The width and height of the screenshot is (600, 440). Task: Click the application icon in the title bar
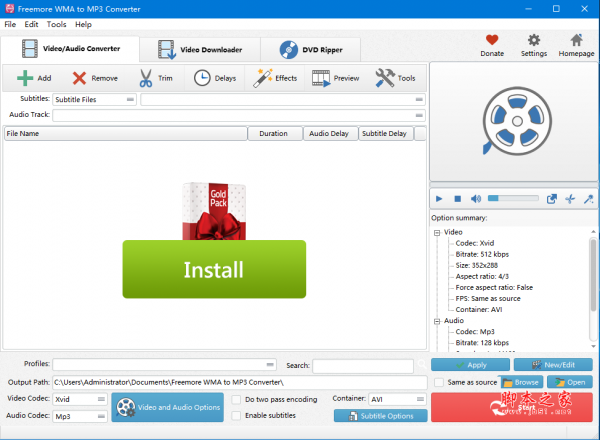(10, 8)
